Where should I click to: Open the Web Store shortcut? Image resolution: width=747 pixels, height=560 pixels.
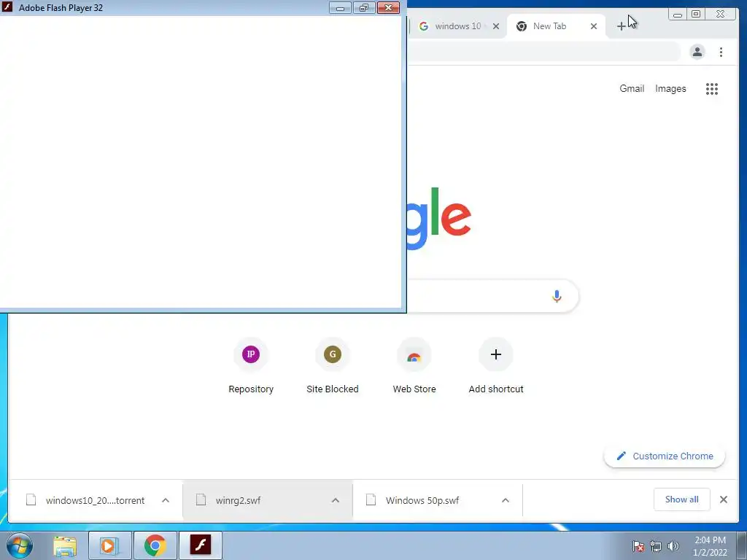414,366
